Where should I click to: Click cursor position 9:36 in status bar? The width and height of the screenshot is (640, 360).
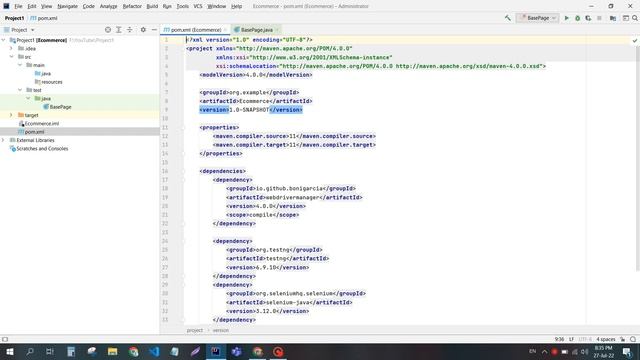559,339
